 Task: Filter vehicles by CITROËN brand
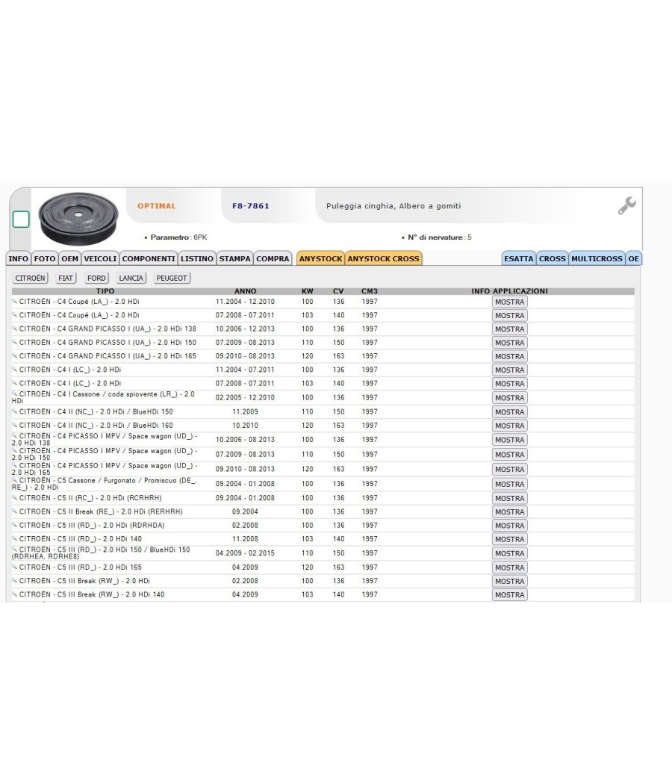[30, 278]
